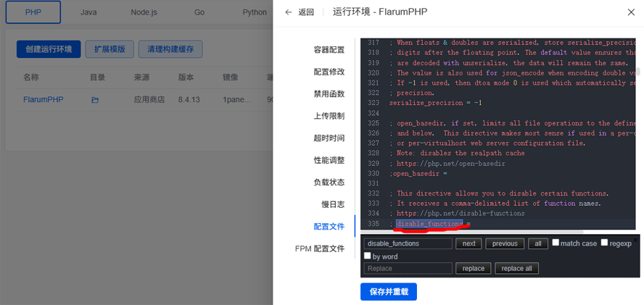Open the 性能调整 settings tab
The width and height of the screenshot is (644, 305).
[x=329, y=160]
